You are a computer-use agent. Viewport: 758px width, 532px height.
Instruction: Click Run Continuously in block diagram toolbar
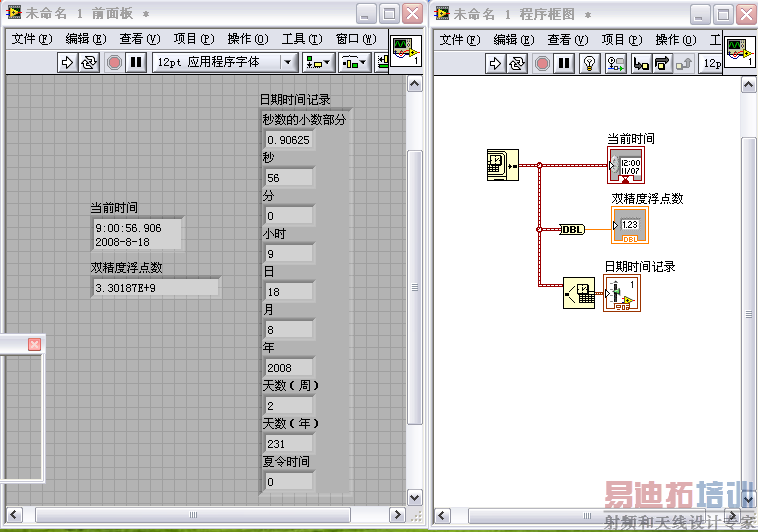(x=517, y=63)
